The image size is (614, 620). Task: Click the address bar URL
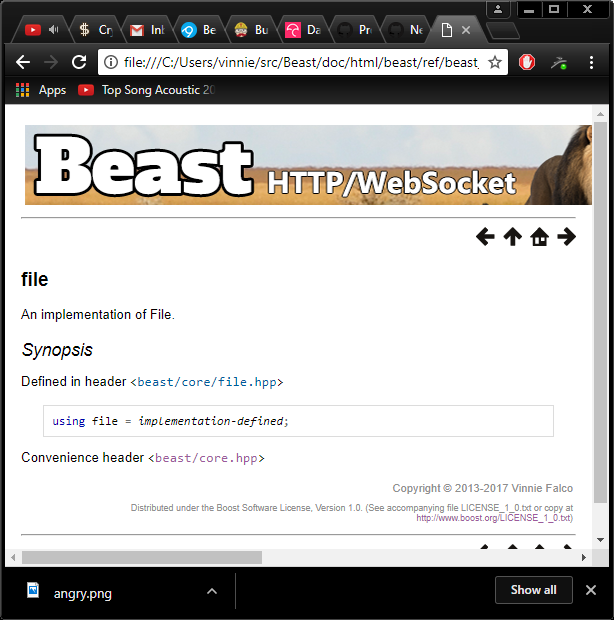pos(300,62)
